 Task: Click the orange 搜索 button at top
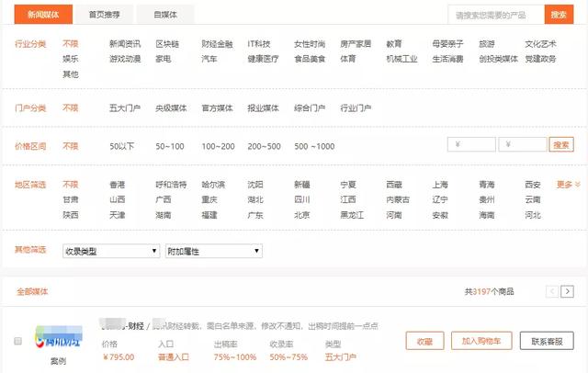point(559,15)
